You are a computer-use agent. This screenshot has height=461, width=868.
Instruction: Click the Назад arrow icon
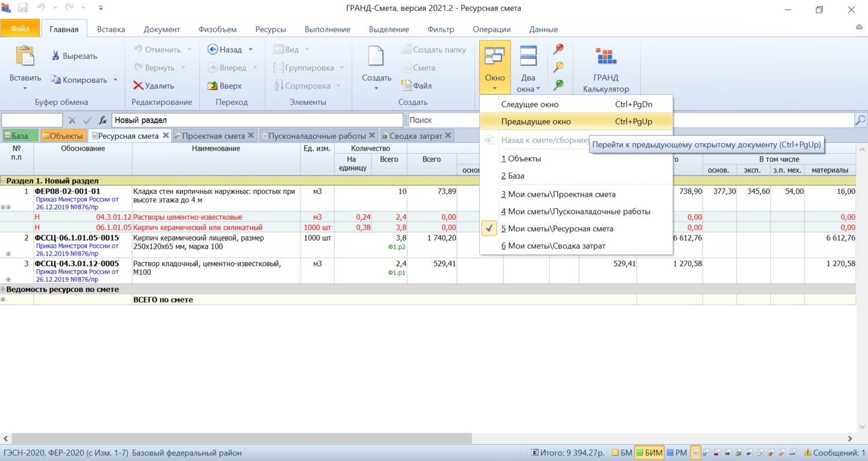coord(212,50)
